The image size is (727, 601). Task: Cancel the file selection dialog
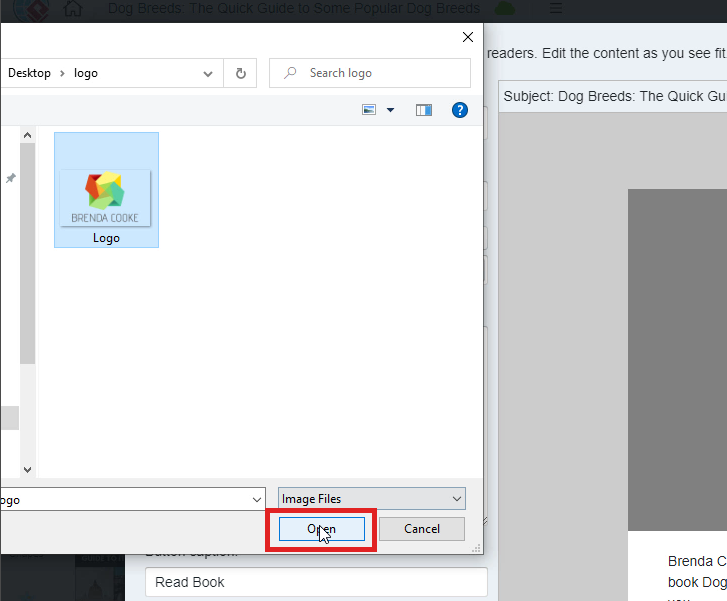pos(422,529)
